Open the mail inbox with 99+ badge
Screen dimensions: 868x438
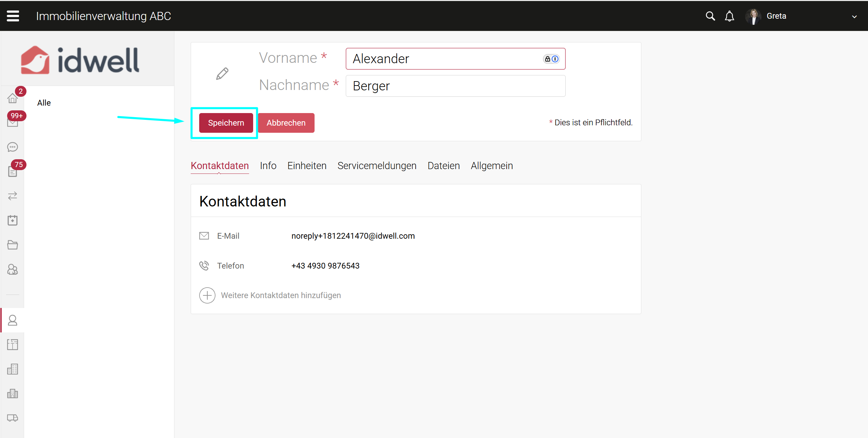[x=13, y=122]
